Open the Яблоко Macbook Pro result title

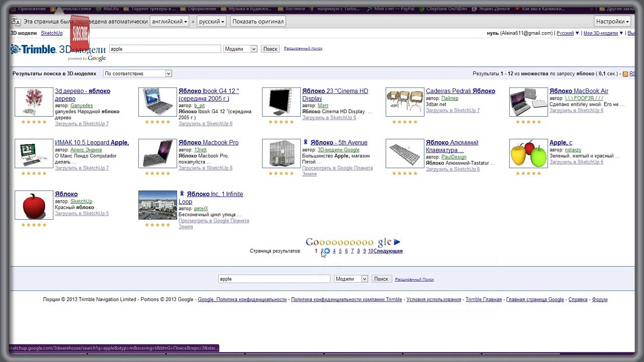click(208, 142)
